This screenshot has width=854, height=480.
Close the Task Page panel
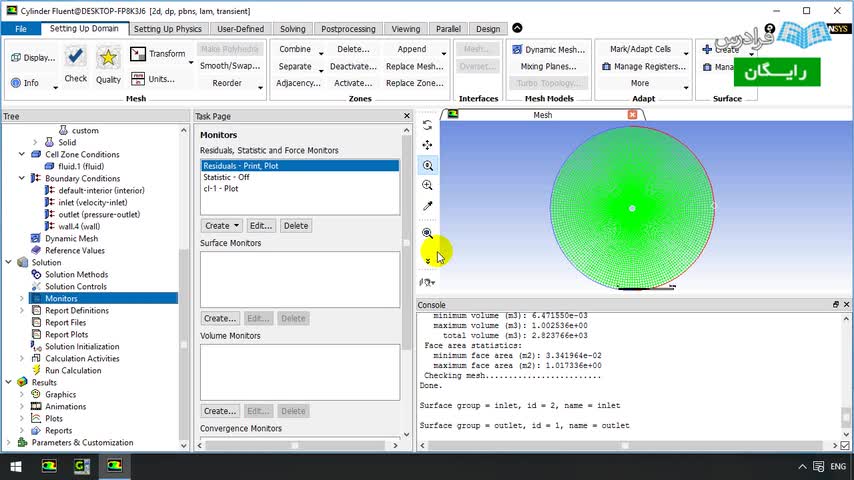(407, 116)
